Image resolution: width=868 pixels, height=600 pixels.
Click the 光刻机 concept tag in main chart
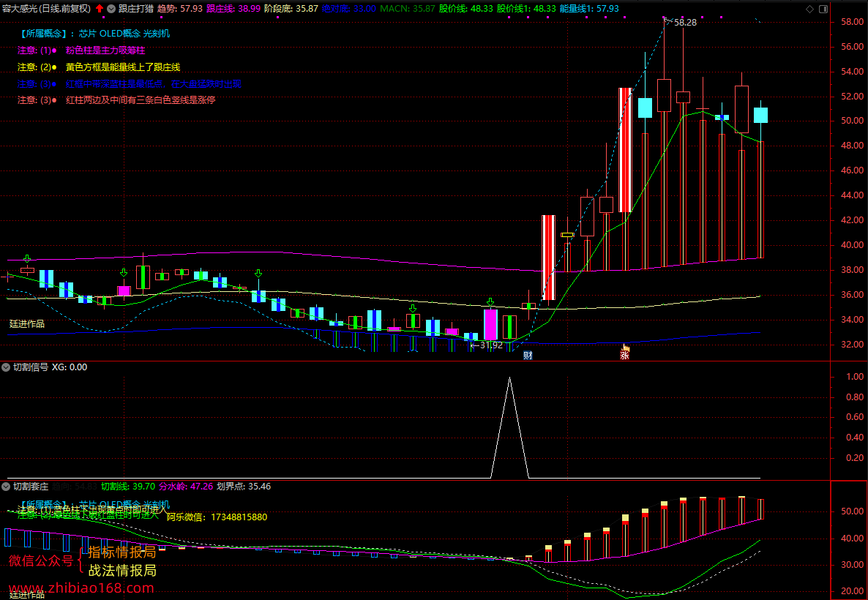click(157, 34)
